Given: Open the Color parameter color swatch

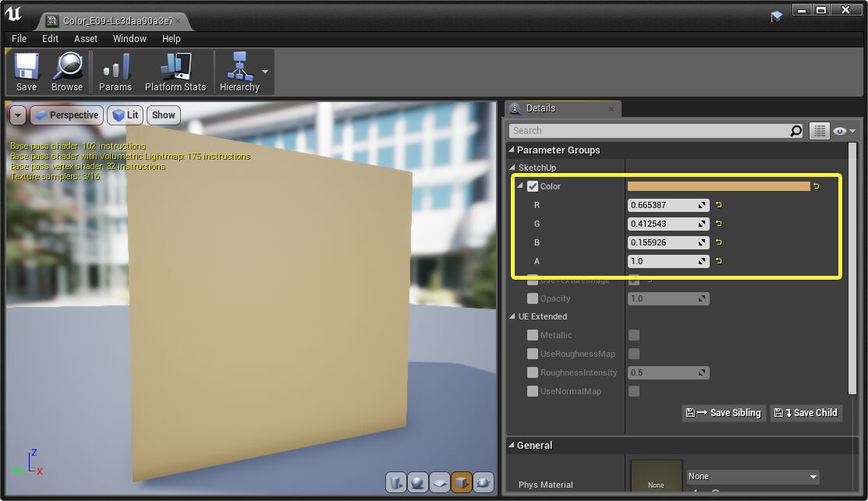Looking at the screenshot, I should (x=717, y=186).
